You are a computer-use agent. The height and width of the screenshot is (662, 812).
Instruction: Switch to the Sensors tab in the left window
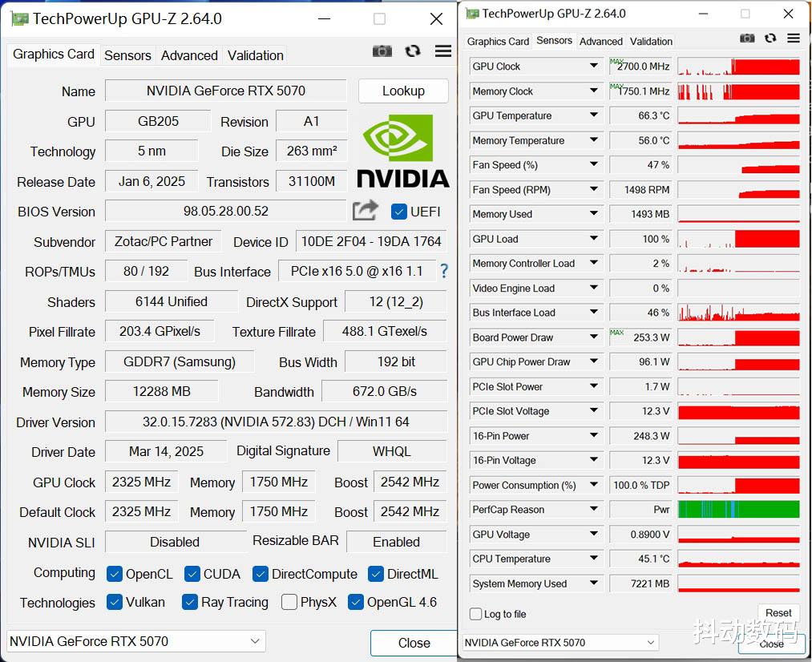(127, 55)
